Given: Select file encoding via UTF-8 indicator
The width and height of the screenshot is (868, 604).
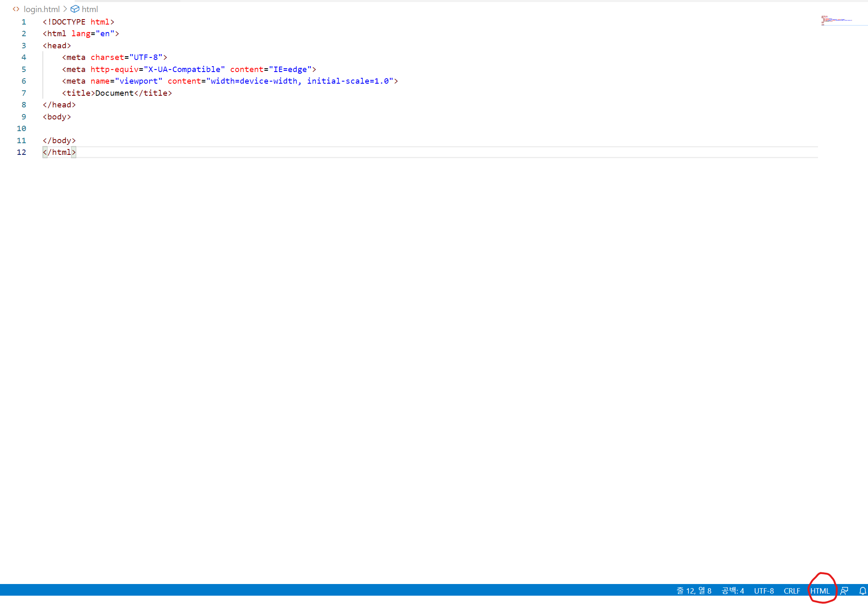Looking at the screenshot, I should coord(763,591).
